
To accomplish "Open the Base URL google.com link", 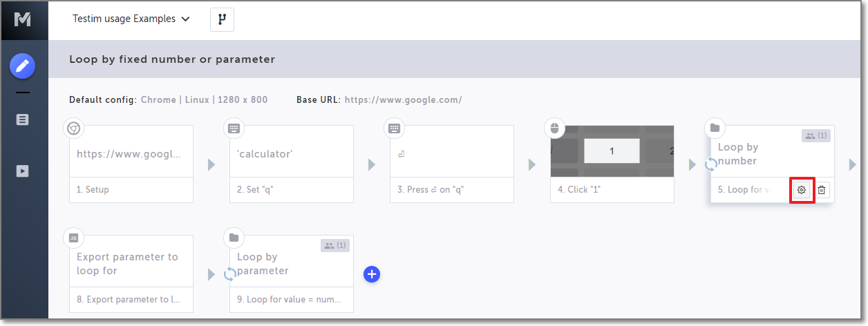I will [403, 100].
